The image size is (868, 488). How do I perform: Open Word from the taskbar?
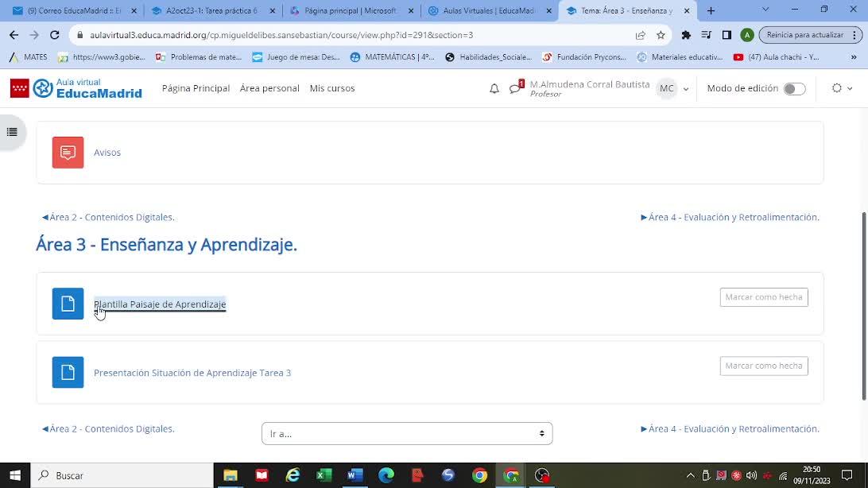[355, 475]
